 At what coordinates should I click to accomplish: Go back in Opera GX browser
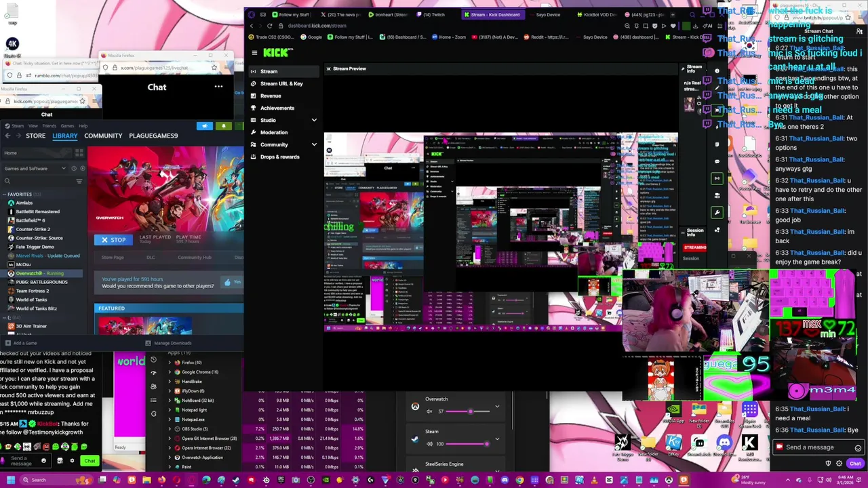point(251,26)
